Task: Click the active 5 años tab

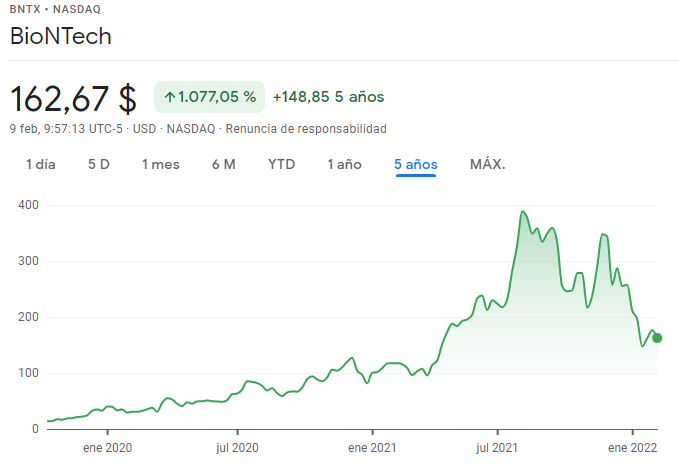Action: pyautogui.click(x=415, y=164)
